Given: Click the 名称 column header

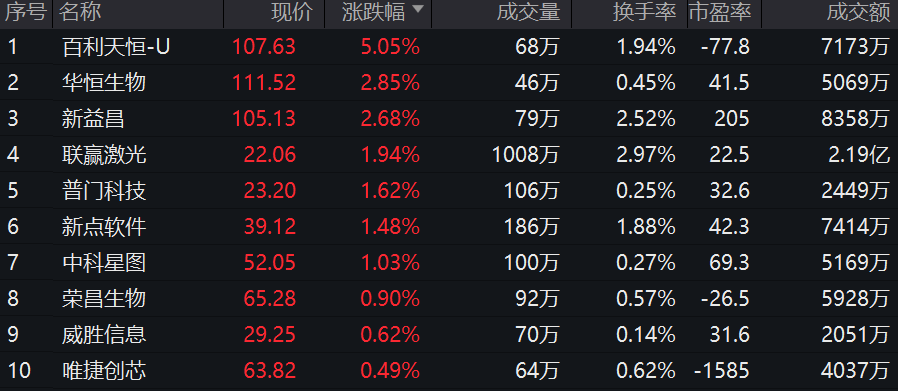Looking at the screenshot, I should 80,13.
